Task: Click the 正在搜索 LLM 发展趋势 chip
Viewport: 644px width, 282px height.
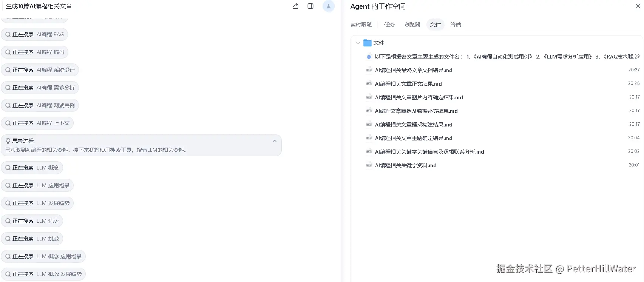Action: (37, 203)
